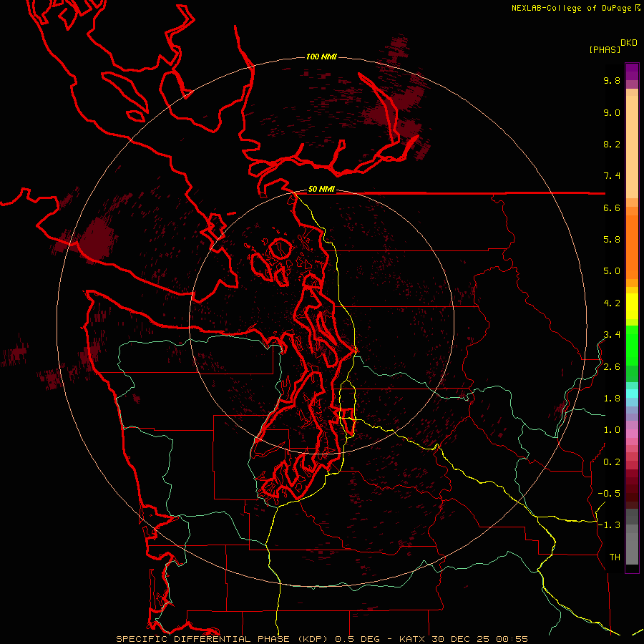
Task: Click the 9.0 legend value
Action: [x=612, y=112]
